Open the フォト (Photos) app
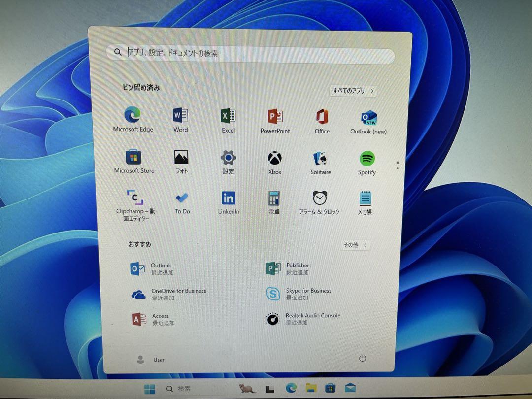 [x=181, y=162]
